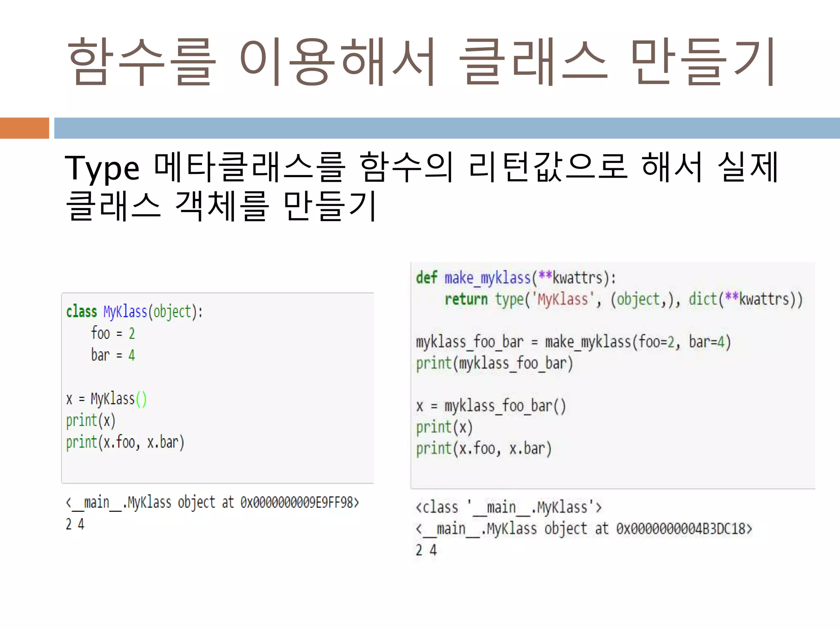Click 'print(x.foo, x.bar)' in left code box

[125, 443]
